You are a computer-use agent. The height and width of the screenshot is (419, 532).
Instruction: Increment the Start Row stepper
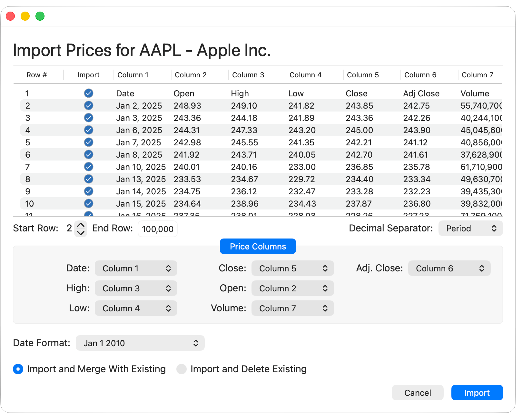(x=81, y=225)
